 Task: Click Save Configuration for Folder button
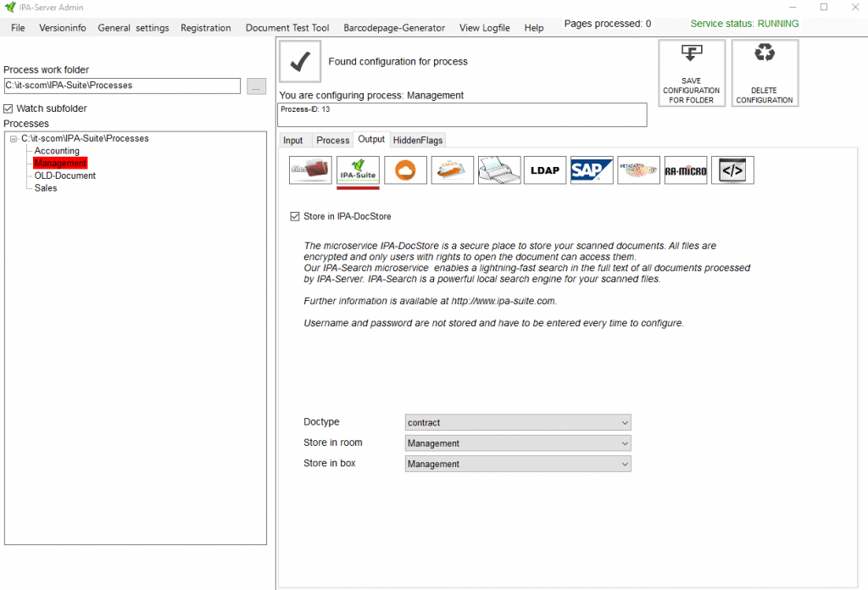coord(692,73)
